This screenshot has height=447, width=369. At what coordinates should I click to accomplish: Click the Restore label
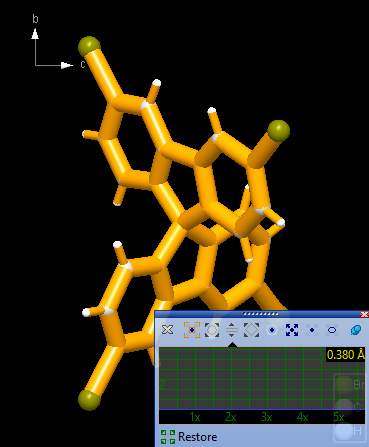coord(197,437)
